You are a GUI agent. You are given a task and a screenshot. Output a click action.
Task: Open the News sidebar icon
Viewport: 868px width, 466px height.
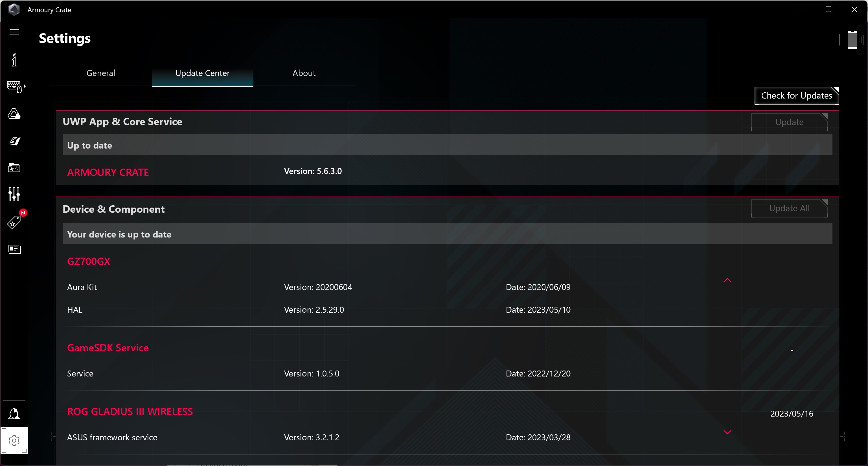pyautogui.click(x=14, y=249)
